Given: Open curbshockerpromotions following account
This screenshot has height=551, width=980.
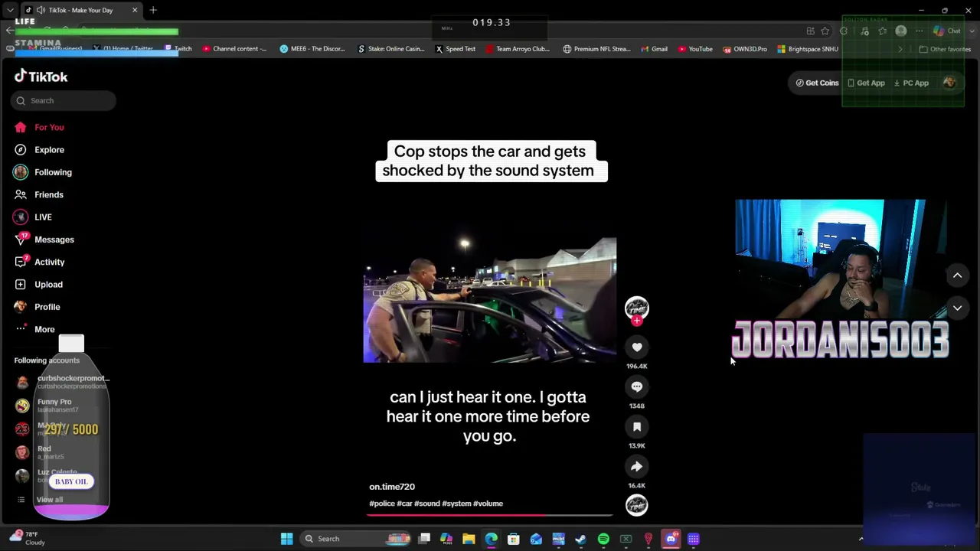Looking at the screenshot, I should 61,382.
